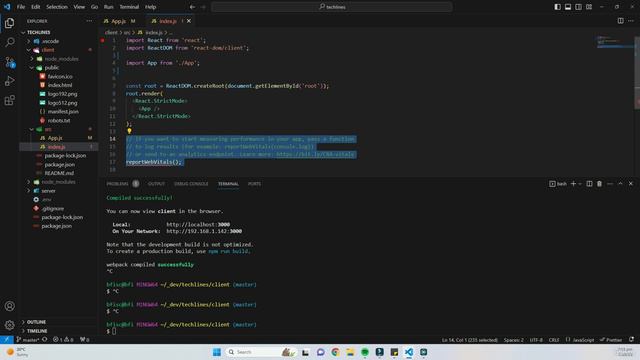This screenshot has width=640, height=360.
Task: Click the Spaces: 2 indentation status item
Action: pyautogui.click(x=513, y=340)
